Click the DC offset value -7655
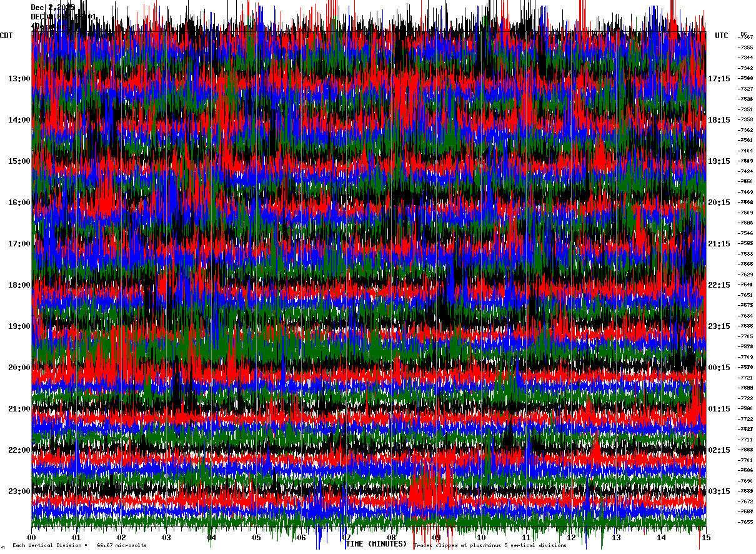This screenshot has height=554, width=756. pyautogui.click(x=745, y=522)
